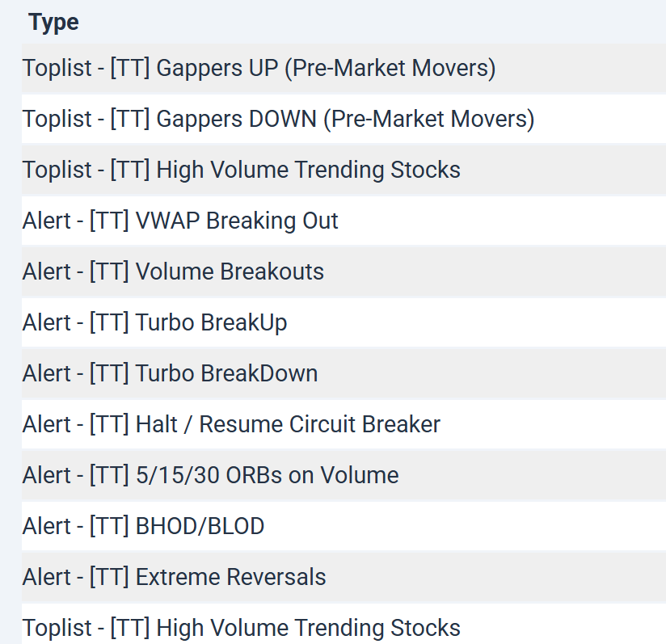Select the bottom High Volume Trending Stocks row
This screenshot has width=666, height=644.
[x=241, y=628]
